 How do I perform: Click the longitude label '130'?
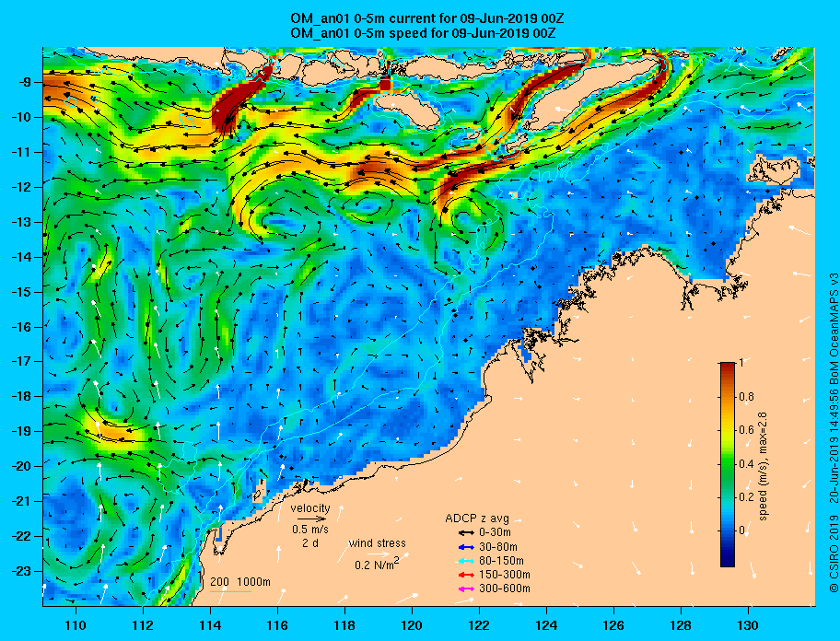(x=749, y=625)
